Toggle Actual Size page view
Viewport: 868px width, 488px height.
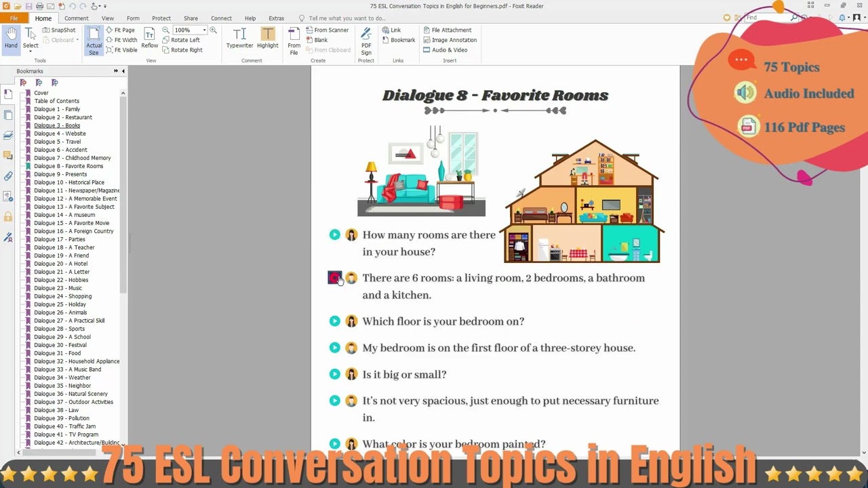(x=94, y=41)
